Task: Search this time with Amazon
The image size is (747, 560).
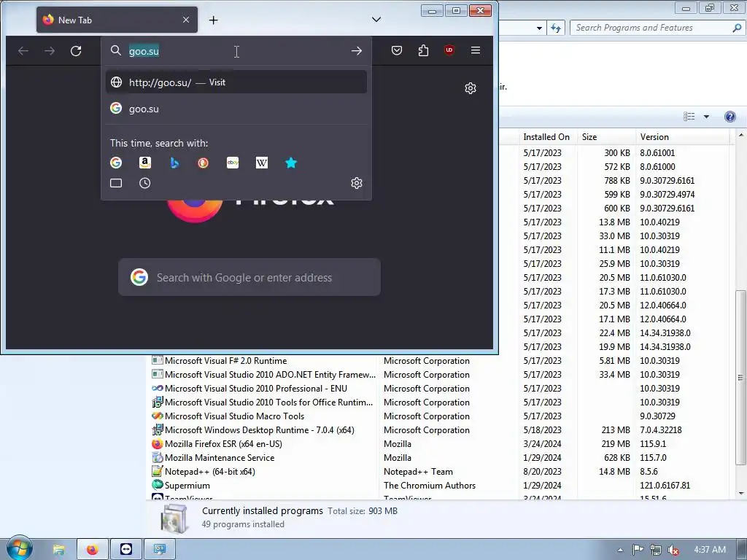Action: click(x=145, y=163)
